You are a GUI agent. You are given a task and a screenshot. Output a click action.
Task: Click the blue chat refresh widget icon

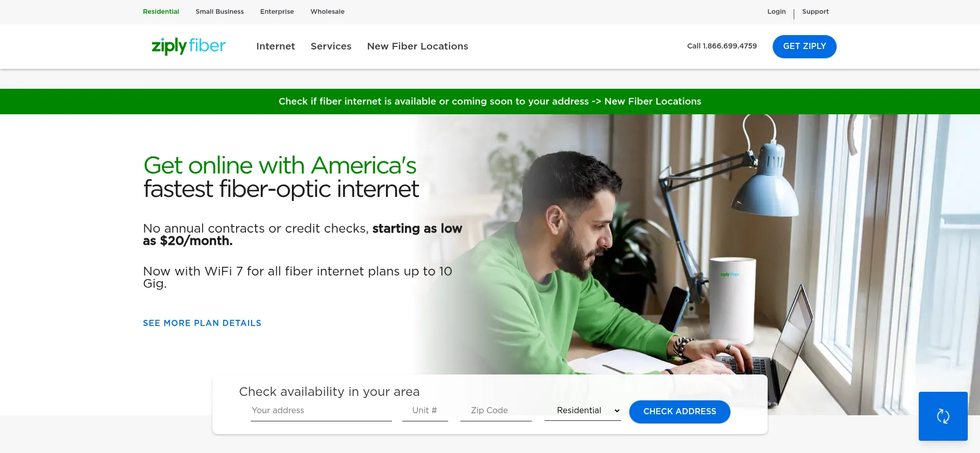(943, 416)
